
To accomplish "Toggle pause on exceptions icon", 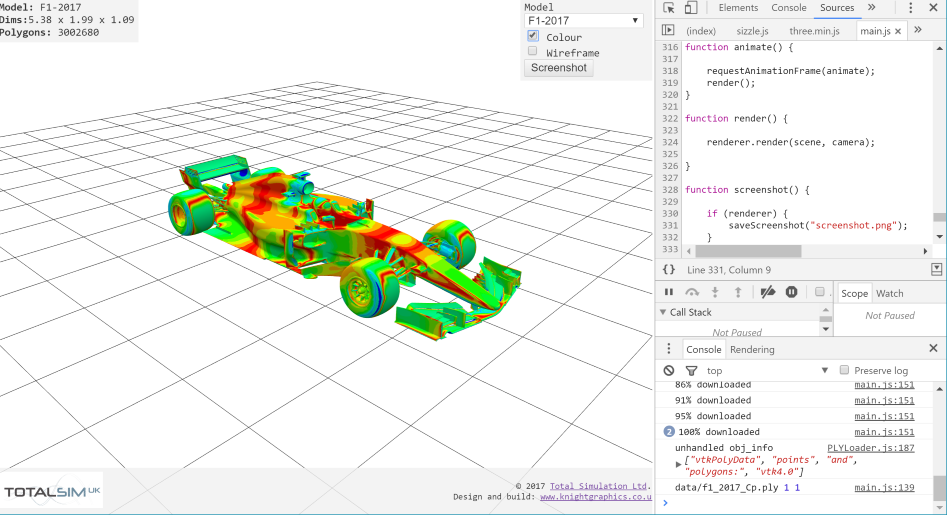I will [x=791, y=292].
